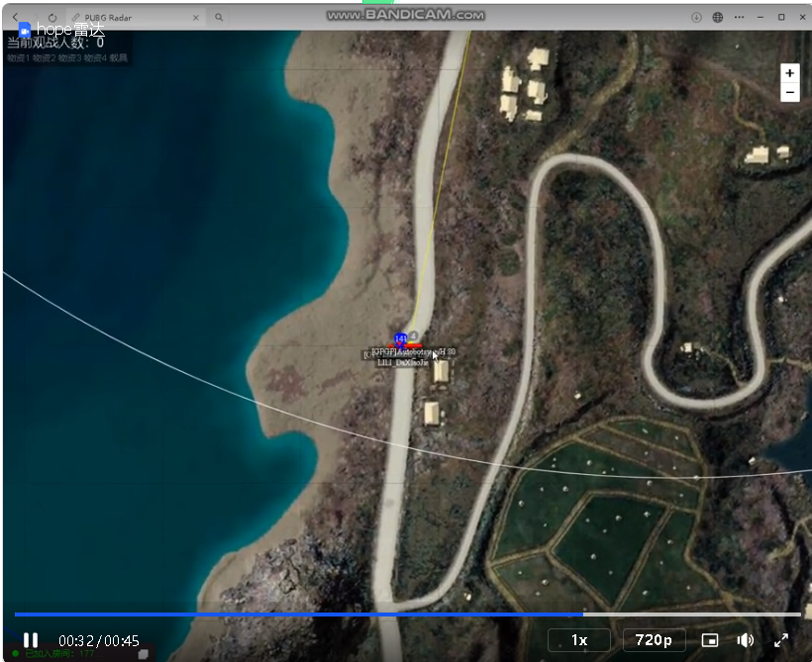
Task: Open the 1x playback speed menu
Action: click(x=579, y=640)
